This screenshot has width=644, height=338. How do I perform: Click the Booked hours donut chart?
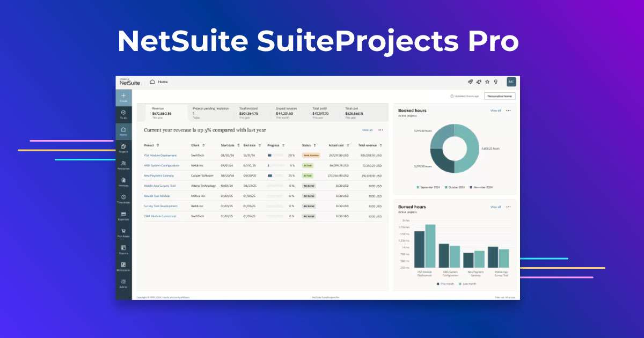(454, 148)
